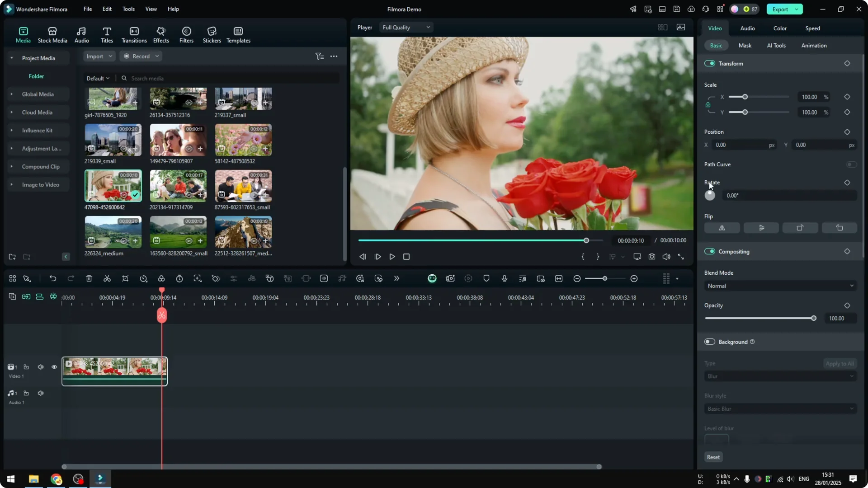Open the Tools menu

128,9
